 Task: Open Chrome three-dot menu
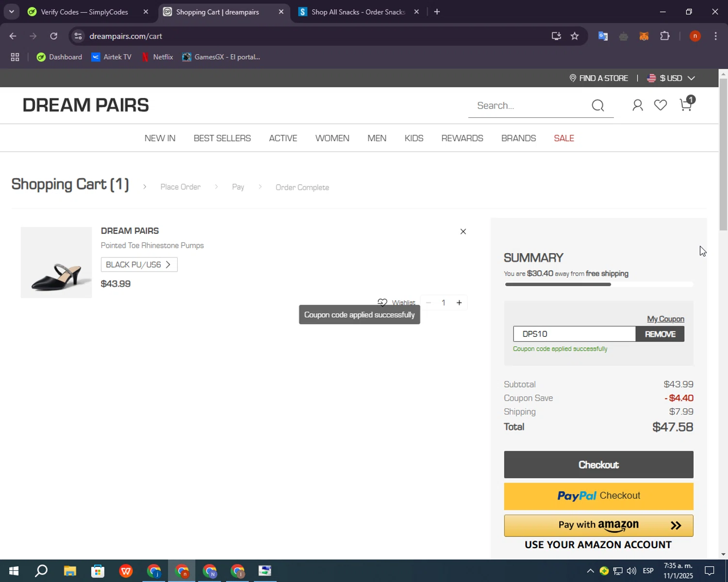click(716, 36)
